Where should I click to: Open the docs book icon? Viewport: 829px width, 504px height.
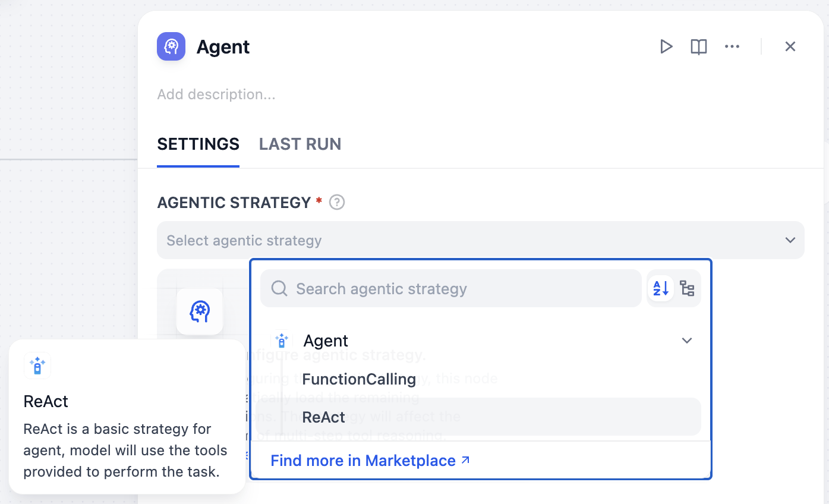pos(699,46)
